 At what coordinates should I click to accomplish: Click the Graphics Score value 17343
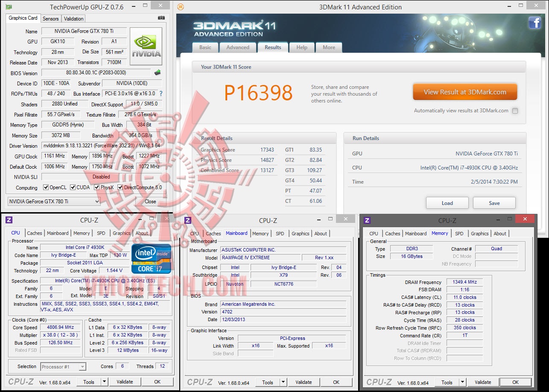coord(267,150)
